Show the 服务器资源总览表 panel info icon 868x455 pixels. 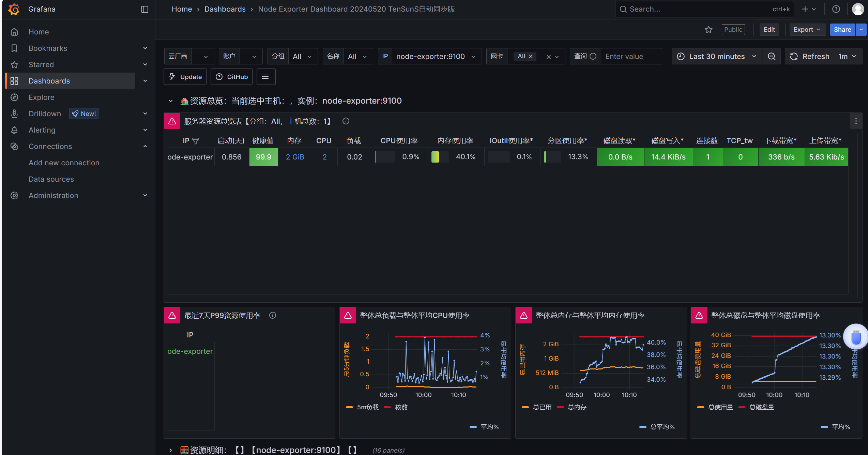click(346, 121)
